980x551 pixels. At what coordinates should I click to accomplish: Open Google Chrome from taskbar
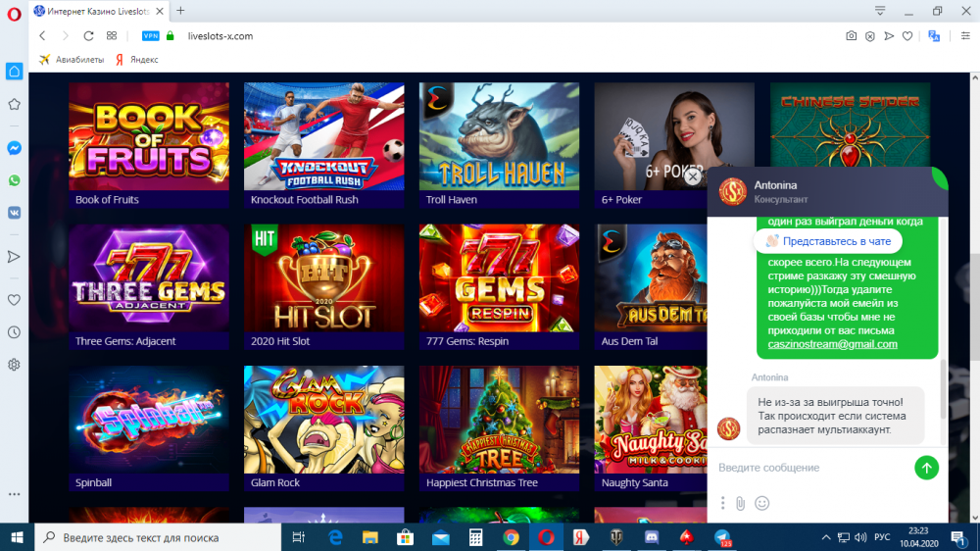pos(511,537)
